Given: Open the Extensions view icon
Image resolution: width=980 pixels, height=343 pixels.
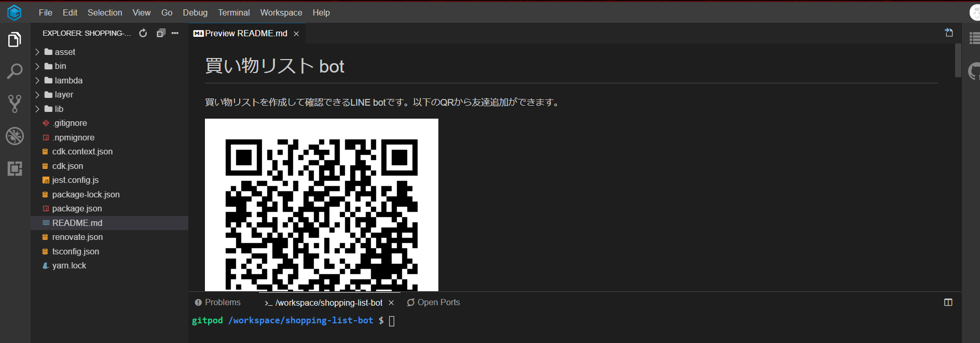Looking at the screenshot, I should 15,168.
